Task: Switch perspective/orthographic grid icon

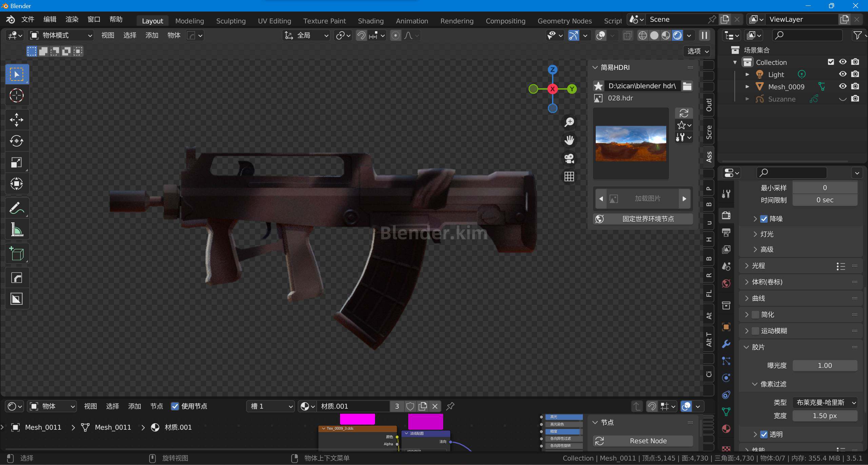Action: [569, 176]
